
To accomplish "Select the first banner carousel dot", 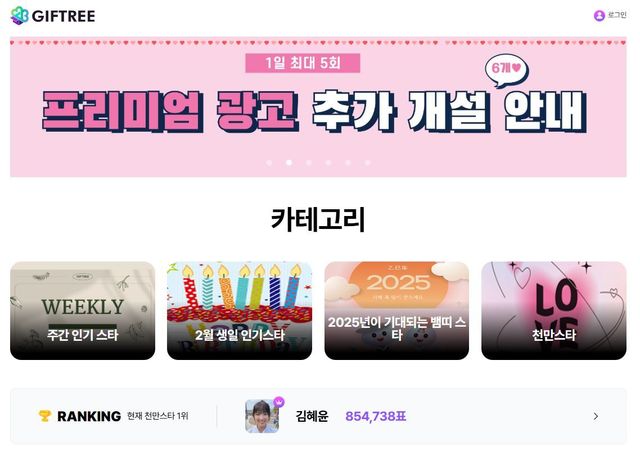I will click(269, 163).
